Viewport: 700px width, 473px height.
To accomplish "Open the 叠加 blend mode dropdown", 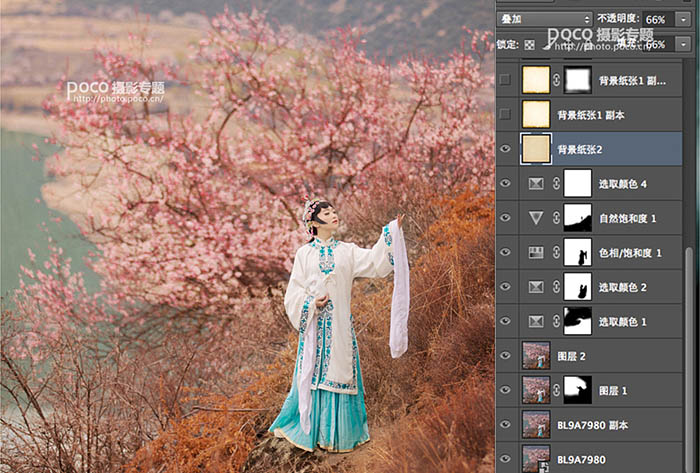I will point(543,19).
